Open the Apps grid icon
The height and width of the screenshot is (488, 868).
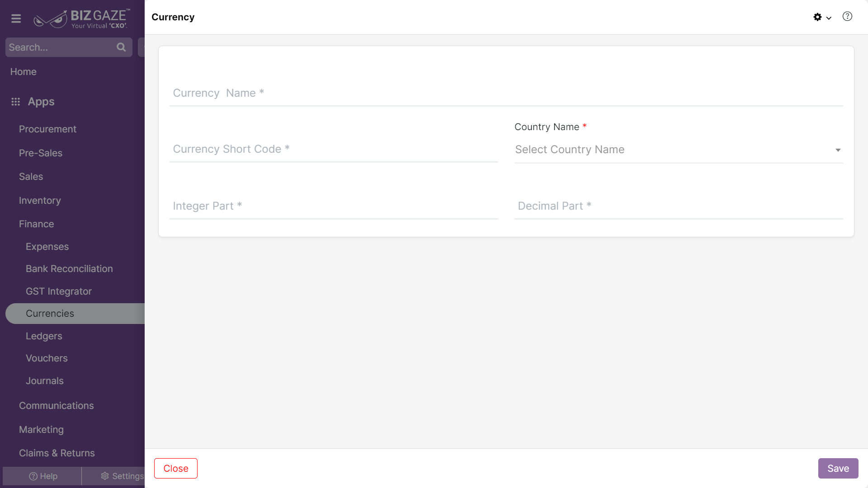point(16,102)
